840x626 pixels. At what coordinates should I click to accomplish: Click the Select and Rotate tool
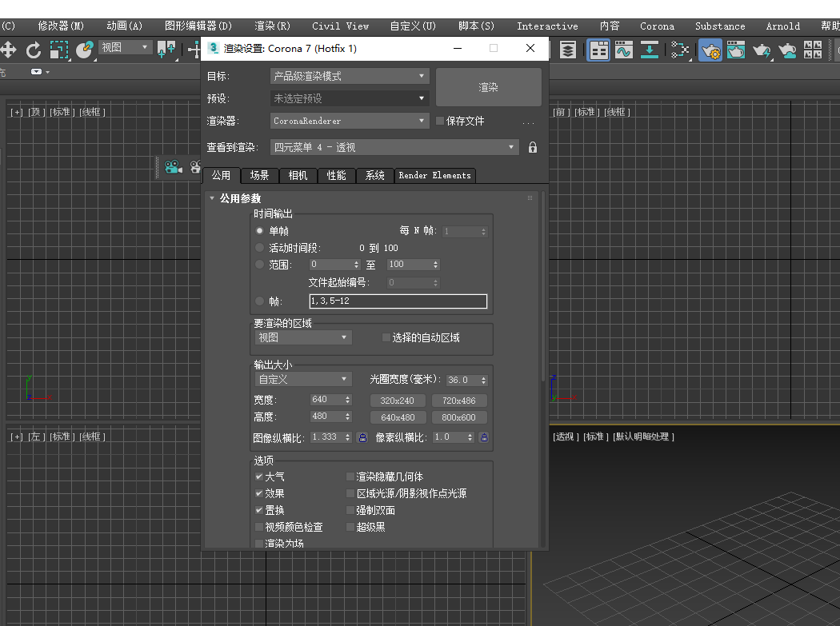34,50
